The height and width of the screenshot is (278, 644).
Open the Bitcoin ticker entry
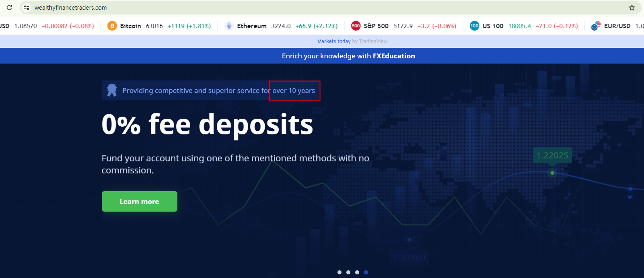click(159, 26)
